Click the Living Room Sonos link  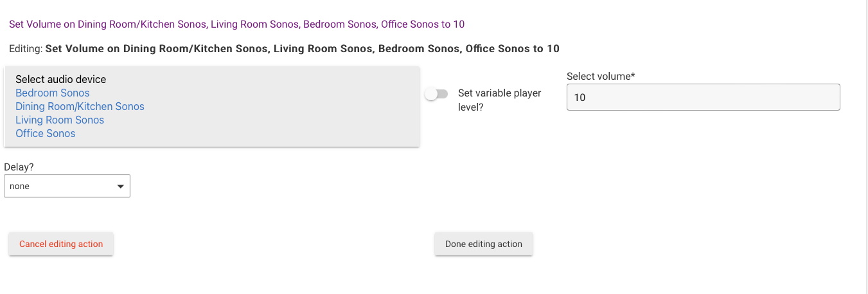(x=60, y=120)
